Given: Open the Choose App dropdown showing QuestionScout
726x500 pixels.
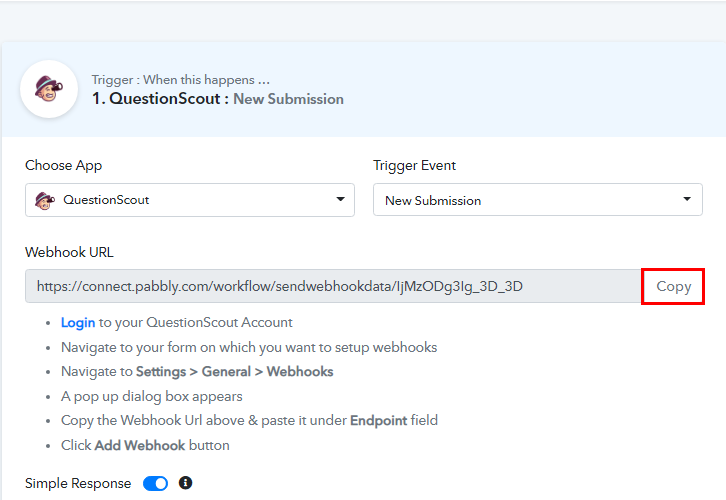Looking at the screenshot, I should [190, 200].
